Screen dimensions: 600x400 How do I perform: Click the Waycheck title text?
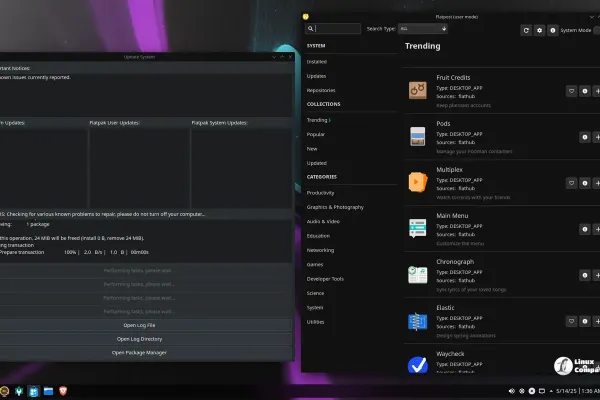tap(450, 354)
